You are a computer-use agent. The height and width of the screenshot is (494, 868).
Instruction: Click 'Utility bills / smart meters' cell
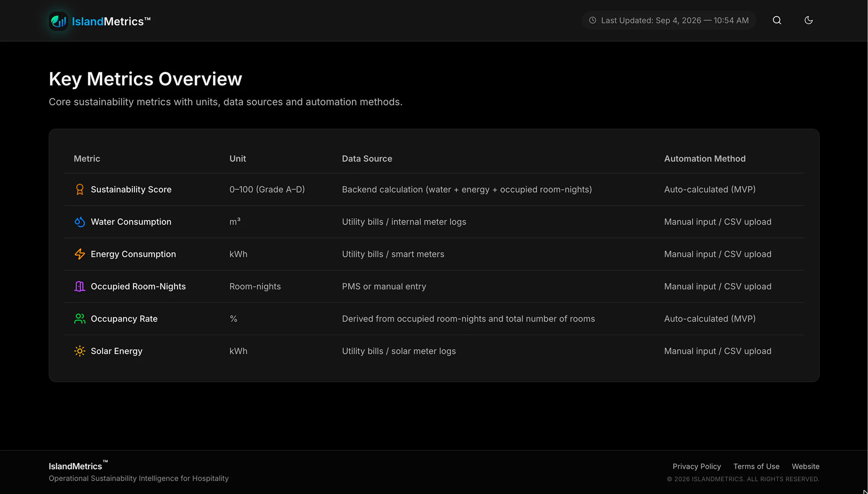(x=393, y=254)
